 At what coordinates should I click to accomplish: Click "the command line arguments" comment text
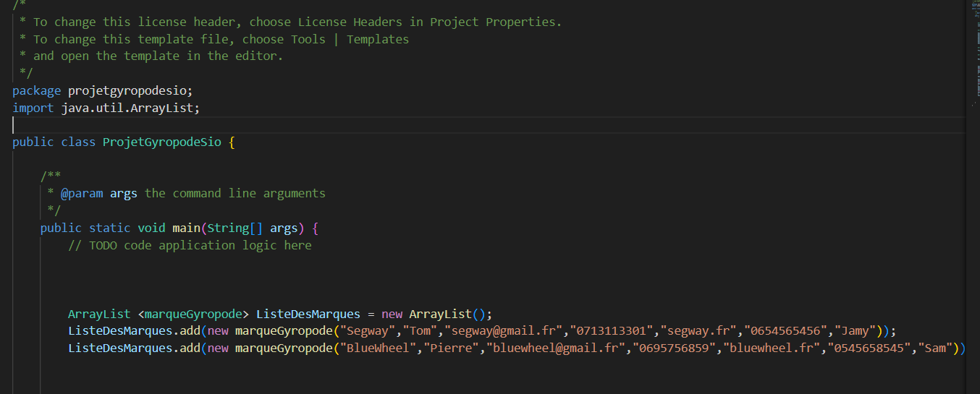pos(235,194)
